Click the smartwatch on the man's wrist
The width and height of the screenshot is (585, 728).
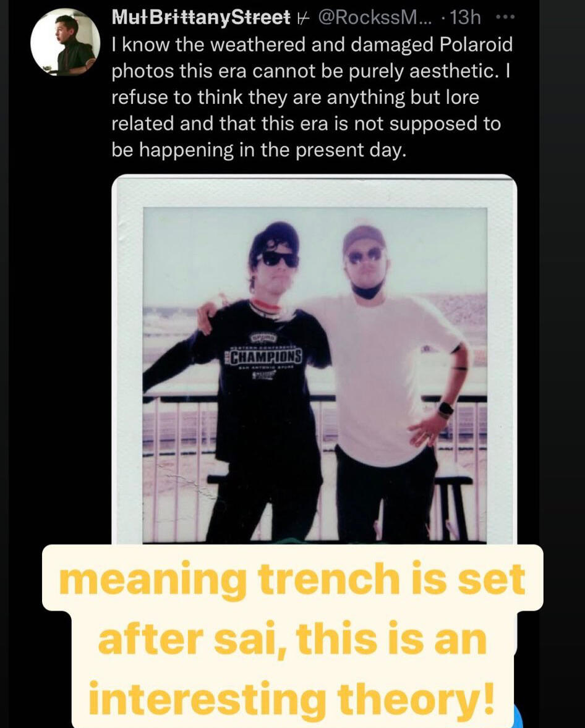tap(446, 410)
